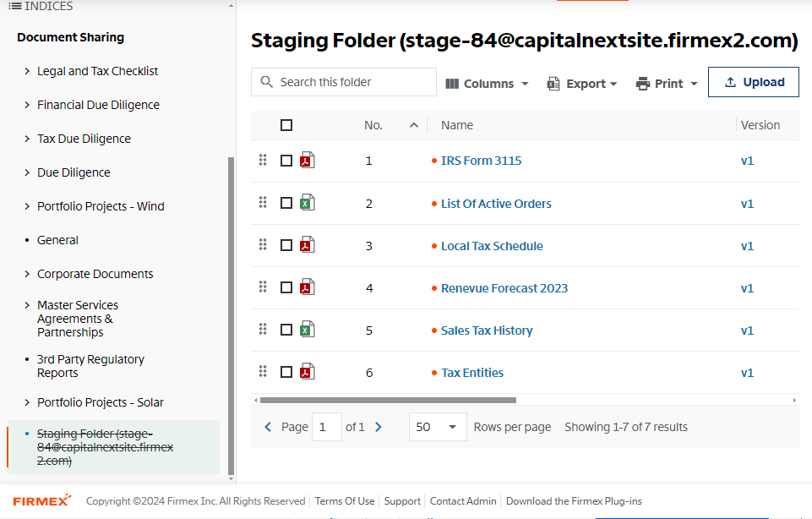Click the Firmex logo in footer
The image size is (812, 519).
click(42, 500)
